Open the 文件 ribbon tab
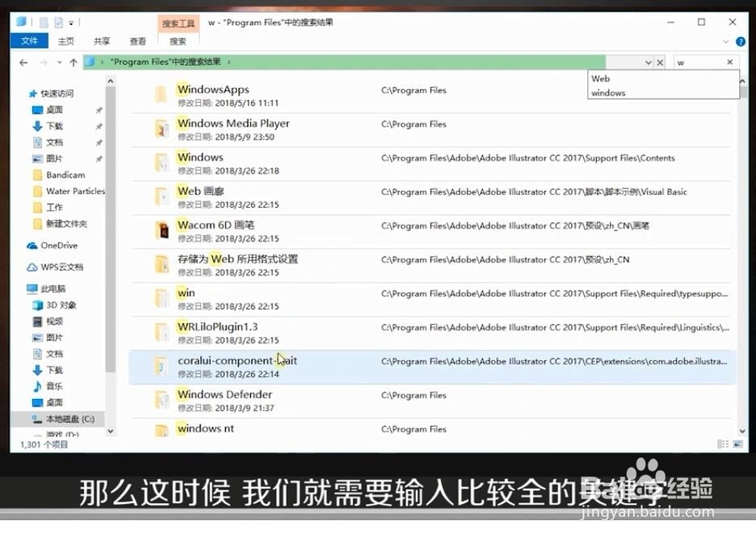The image size is (756, 538). 29,41
